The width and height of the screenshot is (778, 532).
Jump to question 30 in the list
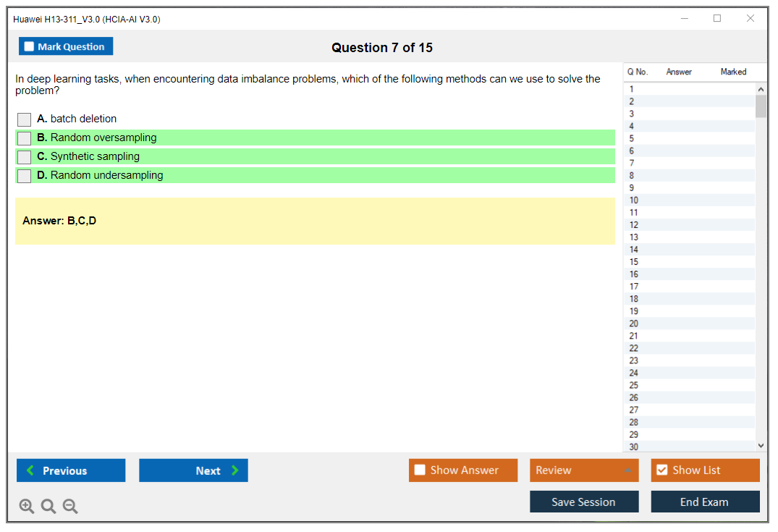click(634, 447)
